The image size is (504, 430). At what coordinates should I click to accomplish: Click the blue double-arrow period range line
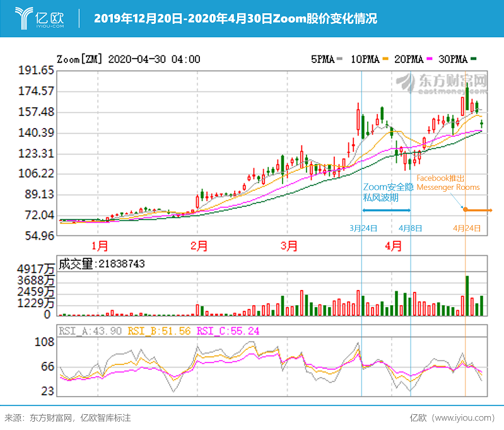(x=386, y=210)
